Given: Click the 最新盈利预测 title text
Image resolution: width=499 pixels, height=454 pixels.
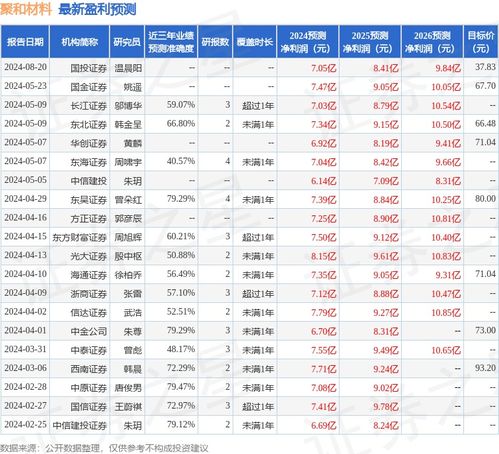Looking at the screenshot, I should point(97,9).
